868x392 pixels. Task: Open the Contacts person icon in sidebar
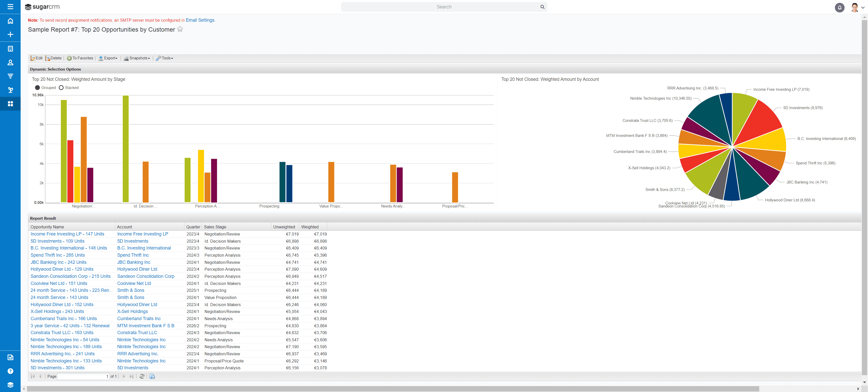pos(10,62)
